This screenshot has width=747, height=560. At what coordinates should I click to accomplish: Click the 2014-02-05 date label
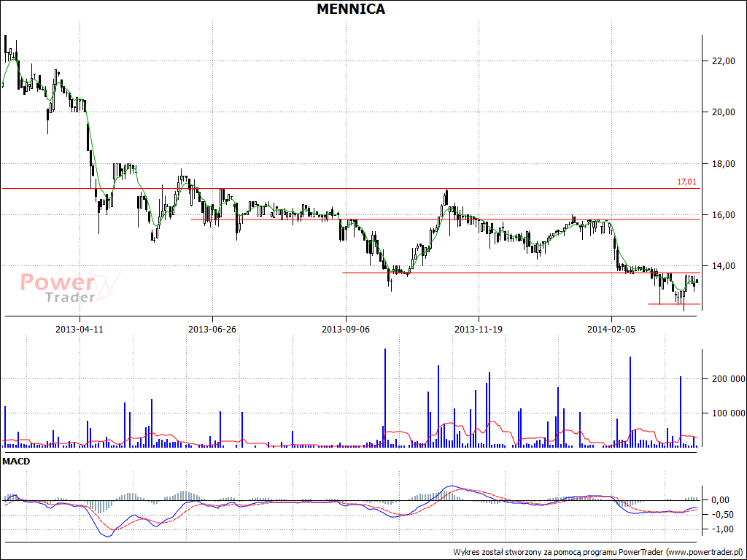pos(612,329)
